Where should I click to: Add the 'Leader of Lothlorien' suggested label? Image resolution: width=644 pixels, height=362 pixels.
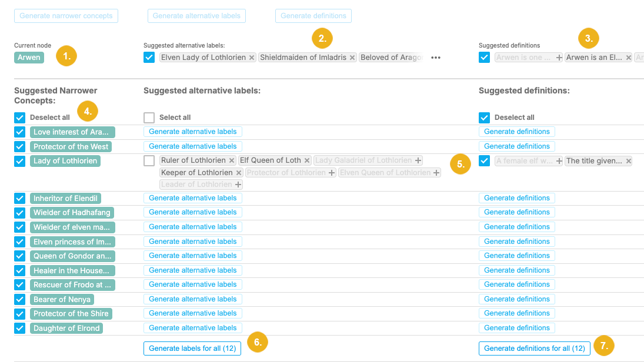(238, 185)
